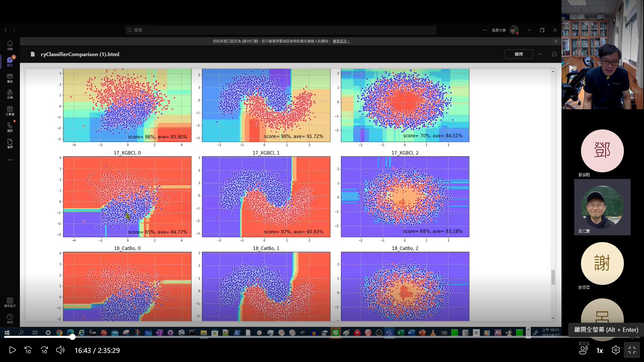The width and height of the screenshot is (644, 362).
Task: Open the profile avatar menu
Action: (514, 30)
